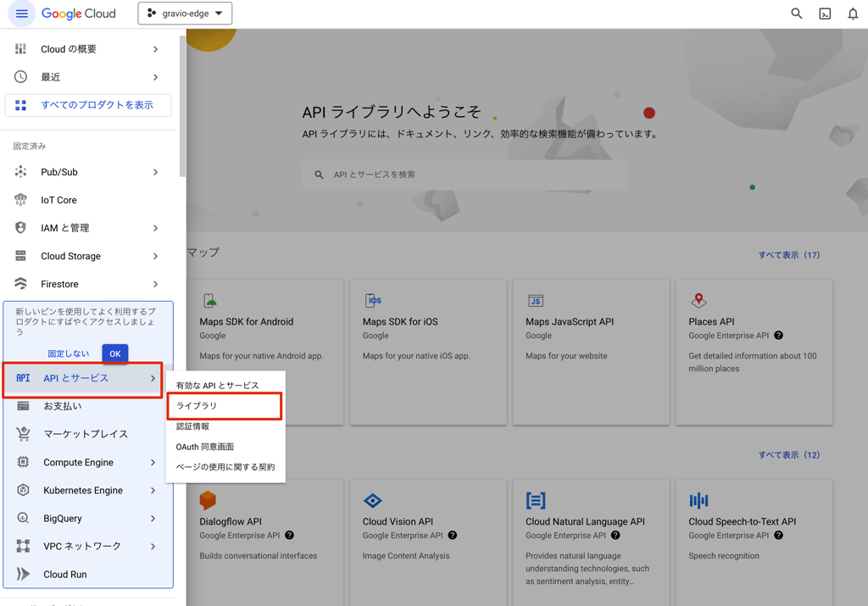Click the IoT Core icon

[20, 200]
